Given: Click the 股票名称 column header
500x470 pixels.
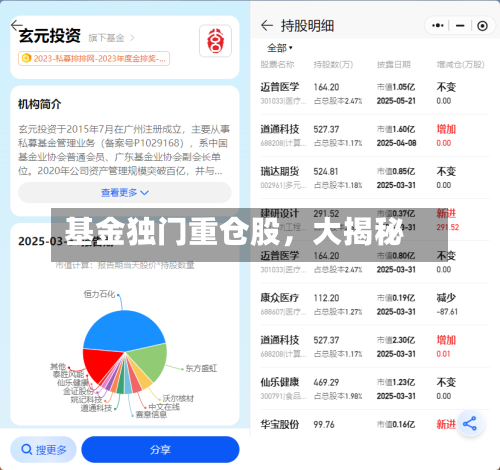Looking at the screenshot, I should tap(277, 65).
